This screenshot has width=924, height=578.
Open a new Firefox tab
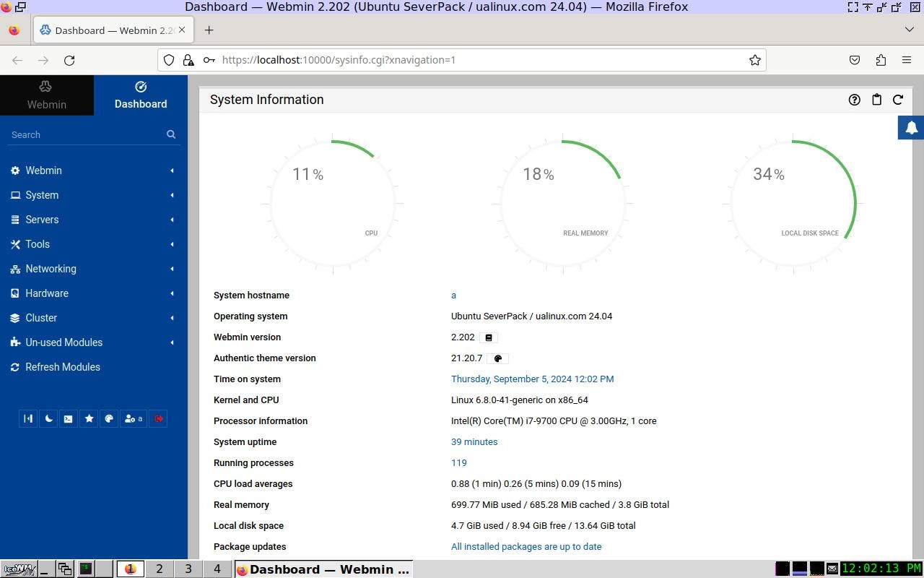[209, 30]
